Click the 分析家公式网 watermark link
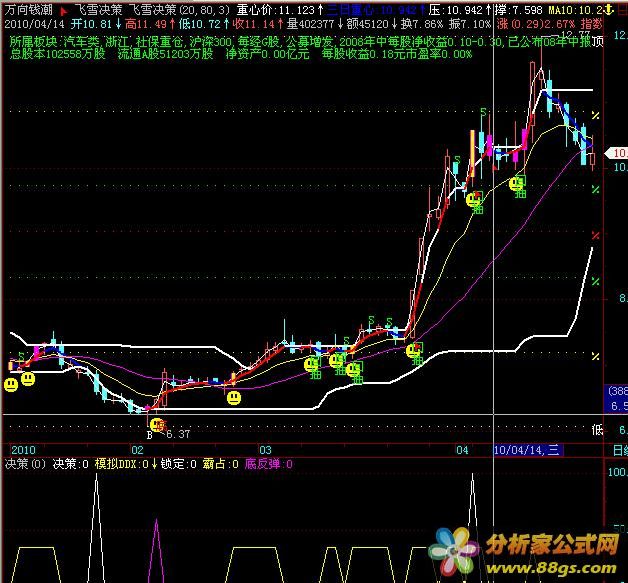The image size is (628, 583). [549, 548]
